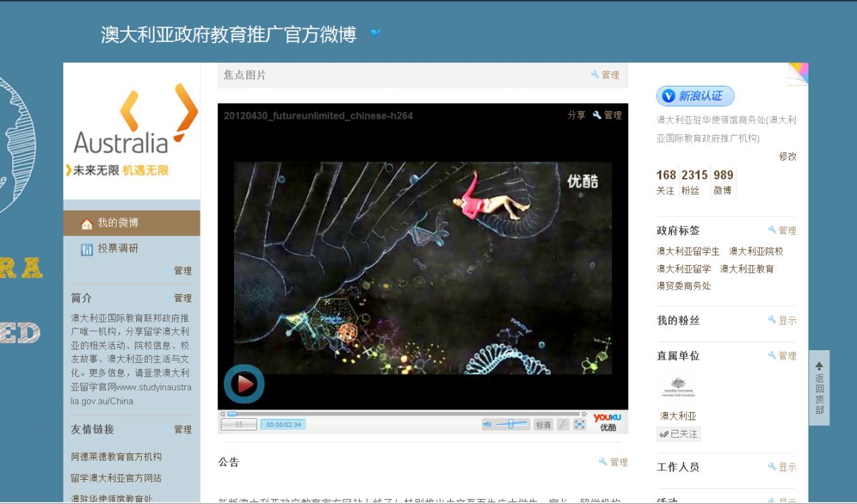Click 管理 beside 直属单位
This screenshot has height=504, width=857.
coord(787,356)
